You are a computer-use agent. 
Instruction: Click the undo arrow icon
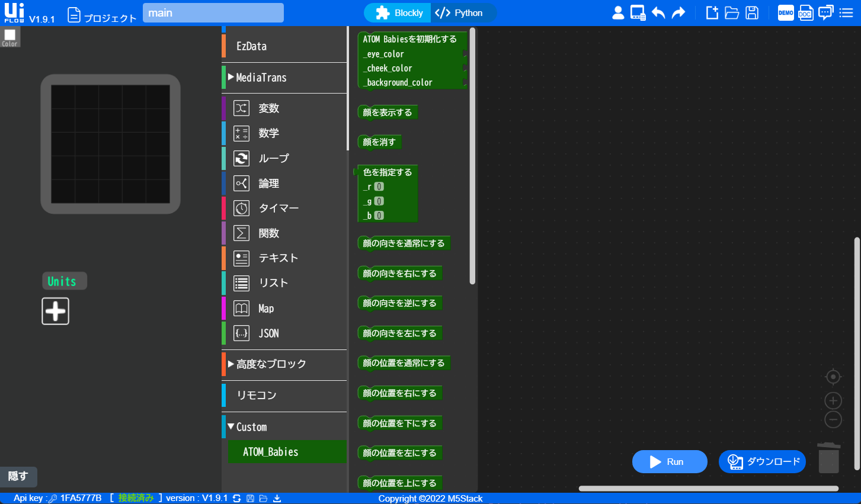658,12
